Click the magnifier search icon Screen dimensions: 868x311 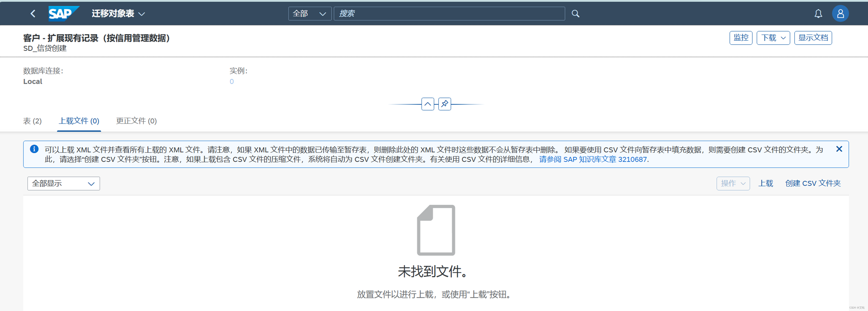pyautogui.click(x=575, y=14)
